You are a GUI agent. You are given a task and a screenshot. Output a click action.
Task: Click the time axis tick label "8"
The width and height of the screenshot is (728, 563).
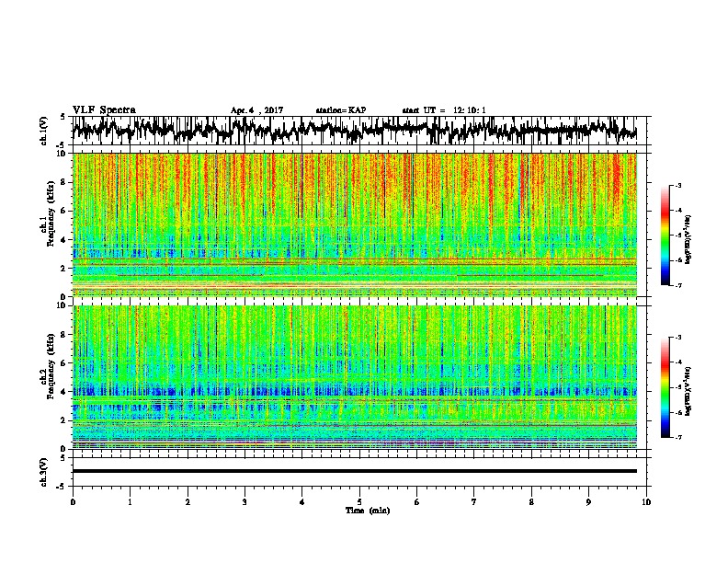pyautogui.click(x=531, y=502)
